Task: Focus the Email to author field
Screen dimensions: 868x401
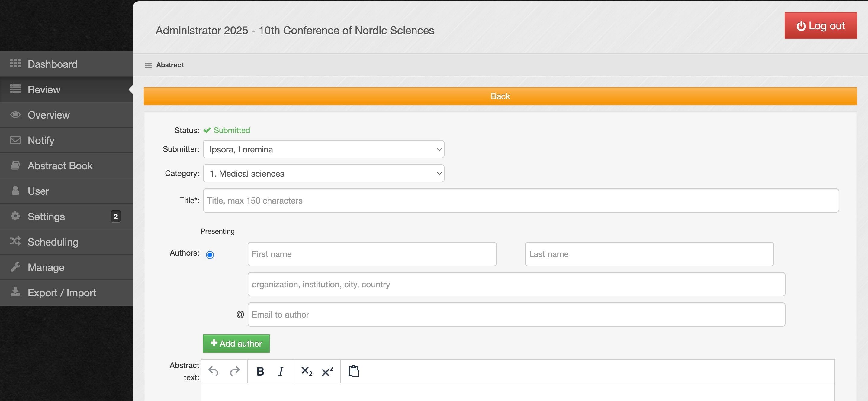Action: click(516, 315)
